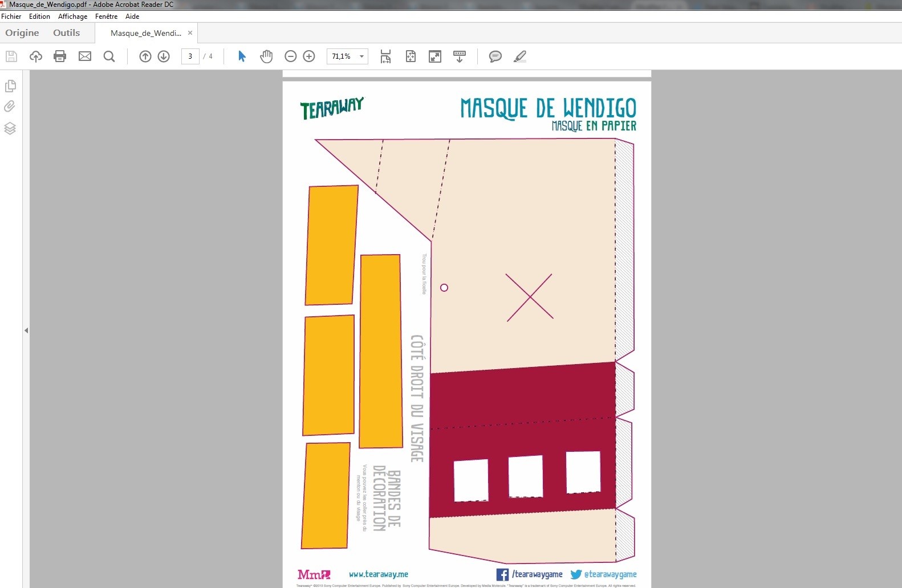
Task: Switch to the Outils tab
Action: point(66,33)
